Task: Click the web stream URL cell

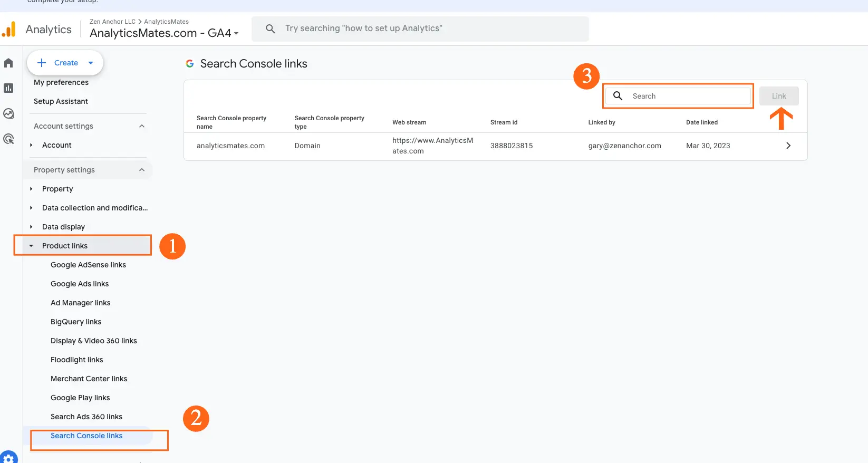Action: [432, 146]
